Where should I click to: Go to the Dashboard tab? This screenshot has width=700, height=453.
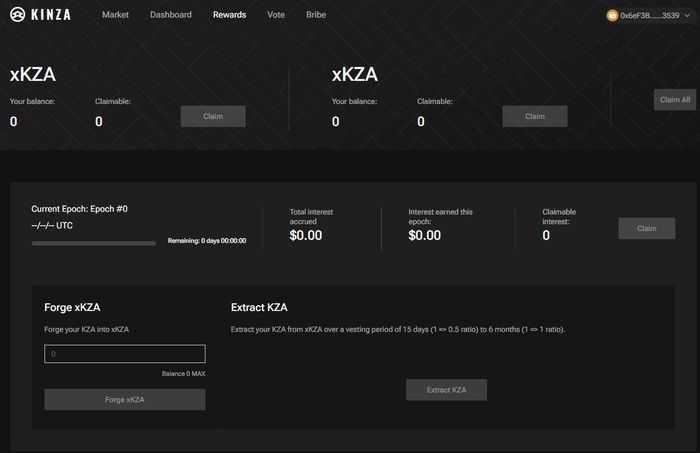pyautogui.click(x=171, y=15)
